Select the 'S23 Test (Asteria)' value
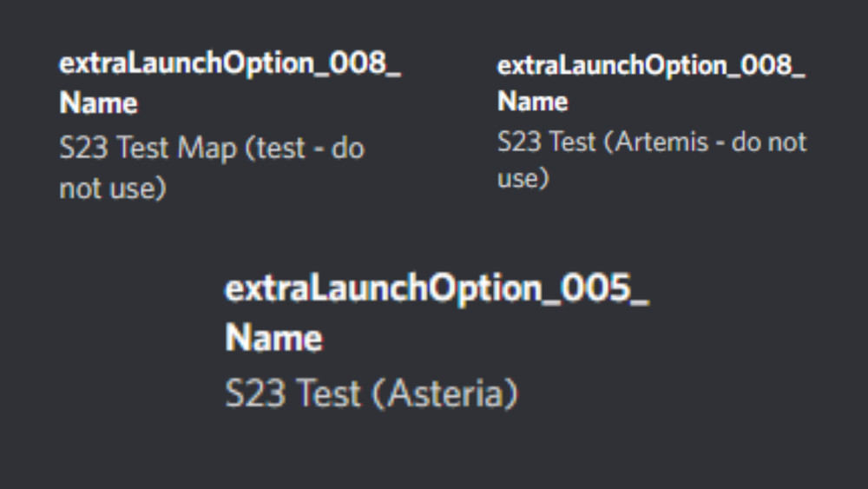Image resolution: width=868 pixels, height=489 pixels. point(372,394)
